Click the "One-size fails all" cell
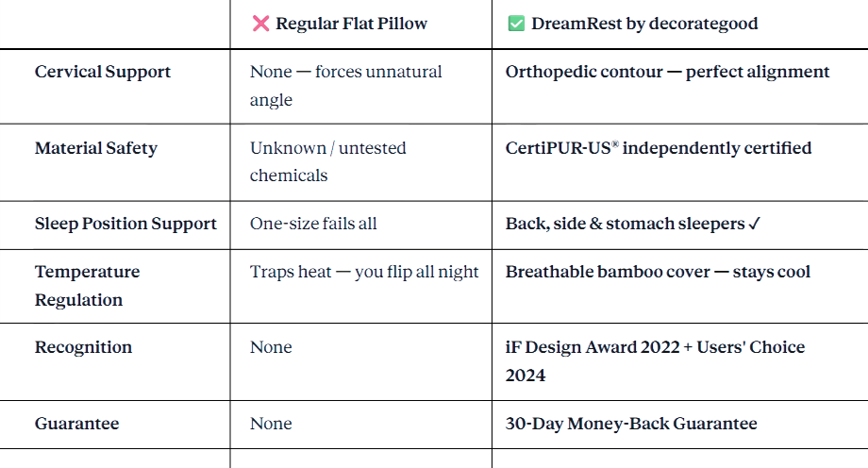This screenshot has width=868, height=468. click(313, 224)
